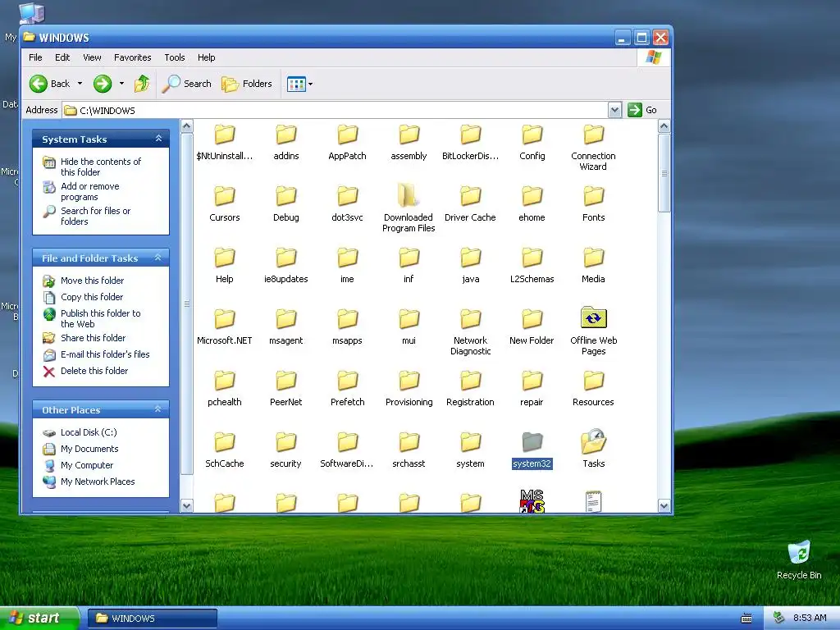Click E-mail this folder's files
This screenshot has width=840, height=630.
coord(105,354)
